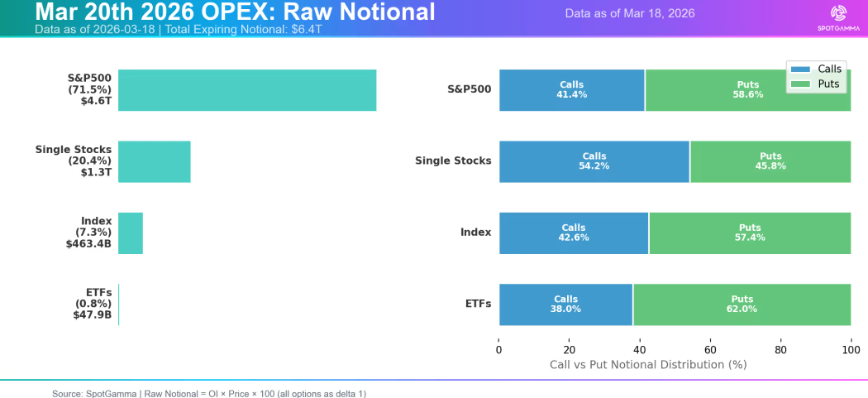Click the ETFs Puts 62.0% segment

(742, 304)
